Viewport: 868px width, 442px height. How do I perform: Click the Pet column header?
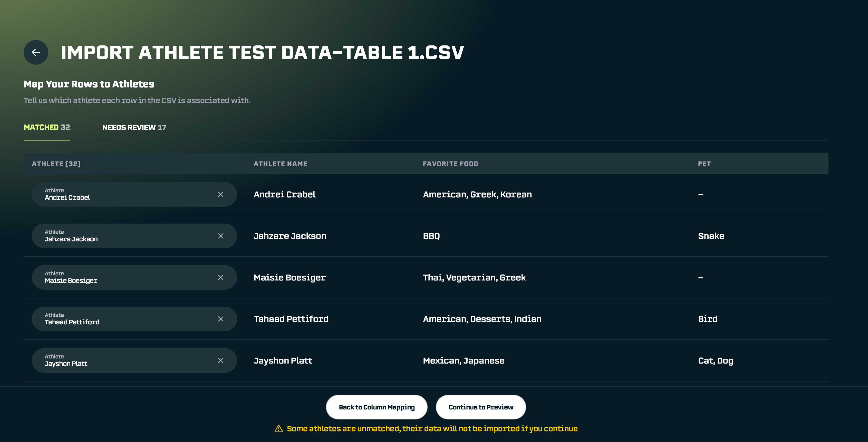click(x=704, y=164)
